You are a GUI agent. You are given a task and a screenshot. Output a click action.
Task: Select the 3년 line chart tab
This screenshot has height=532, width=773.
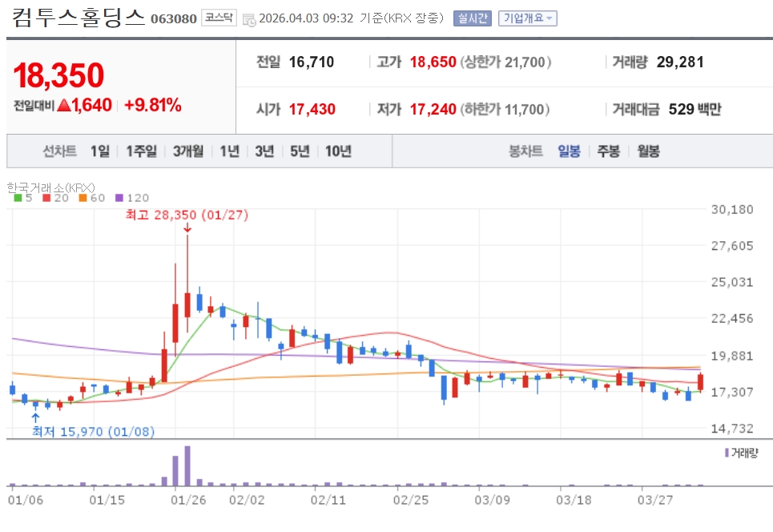click(264, 151)
